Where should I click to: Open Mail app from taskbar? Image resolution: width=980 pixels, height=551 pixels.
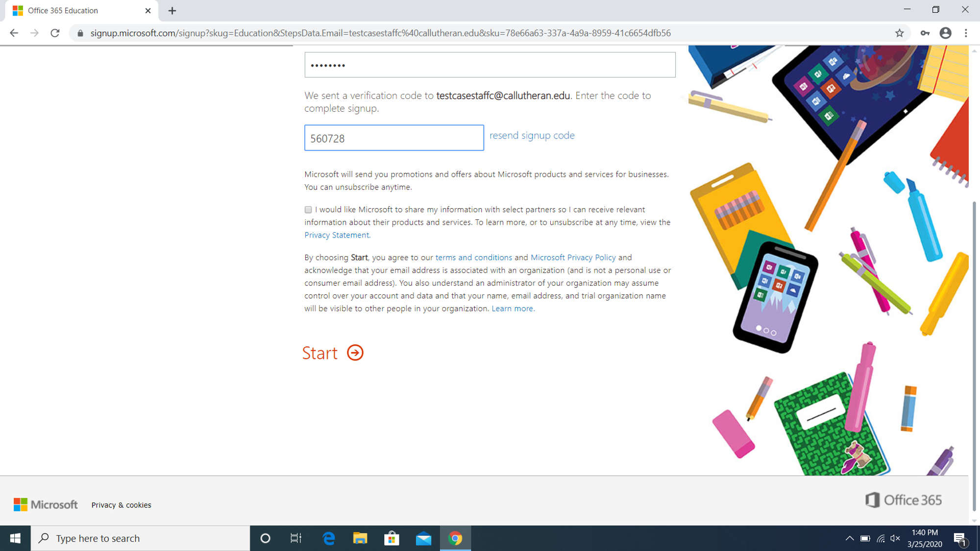[x=423, y=538]
